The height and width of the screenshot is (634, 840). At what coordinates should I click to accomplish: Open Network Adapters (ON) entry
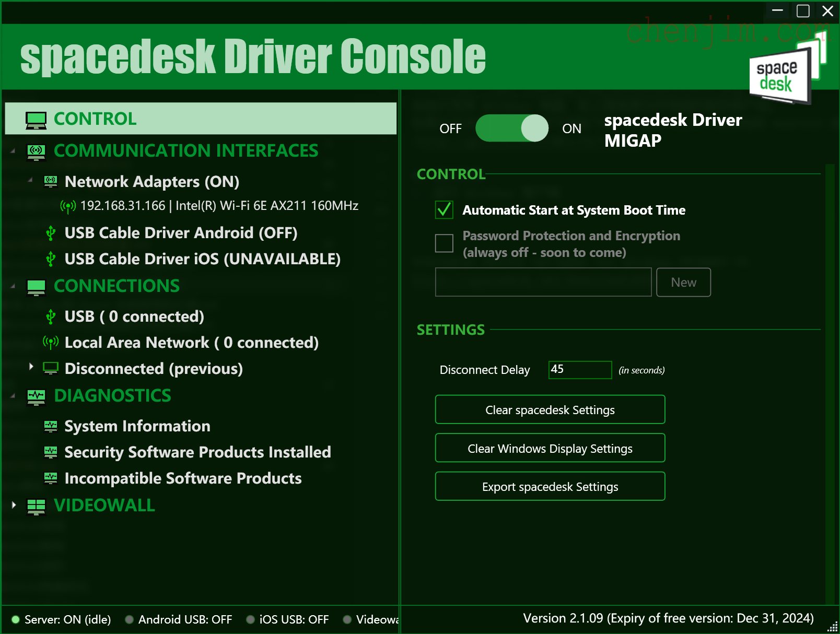tap(152, 182)
